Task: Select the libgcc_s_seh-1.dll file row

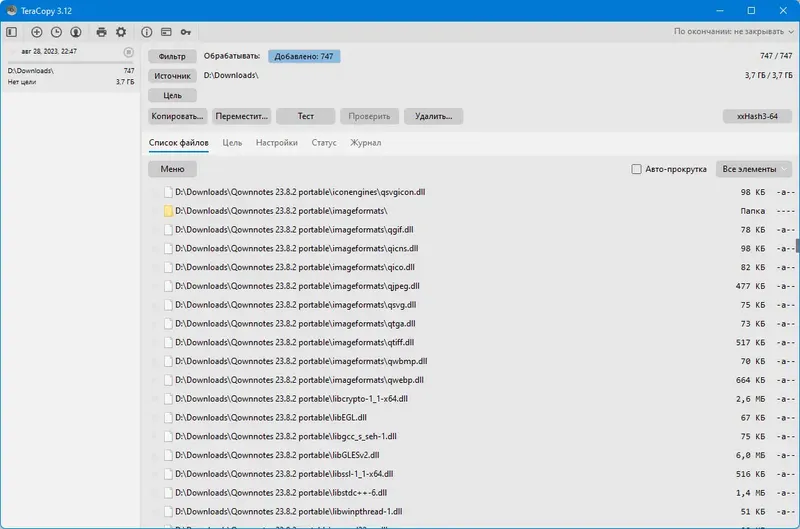Action: pyautogui.click(x=472, y=437)
